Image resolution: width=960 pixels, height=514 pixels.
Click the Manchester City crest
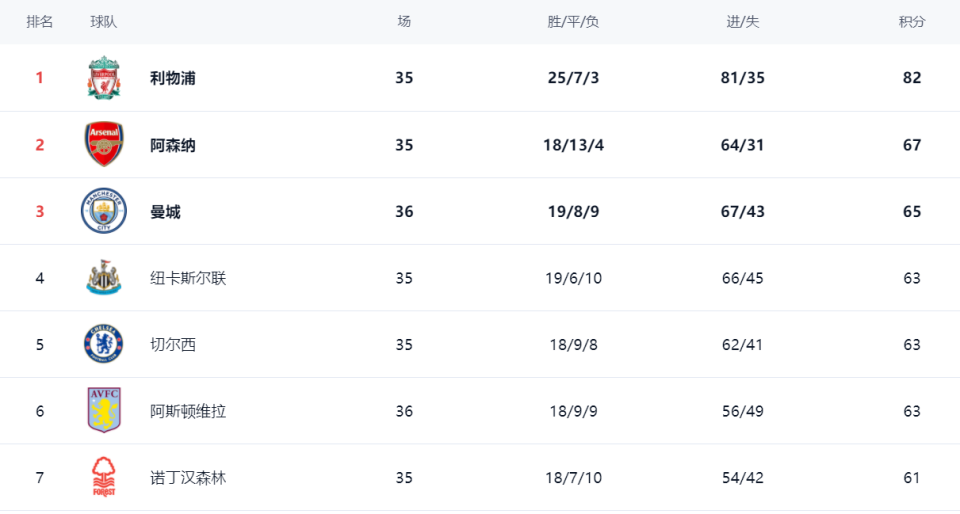(103, 211)
